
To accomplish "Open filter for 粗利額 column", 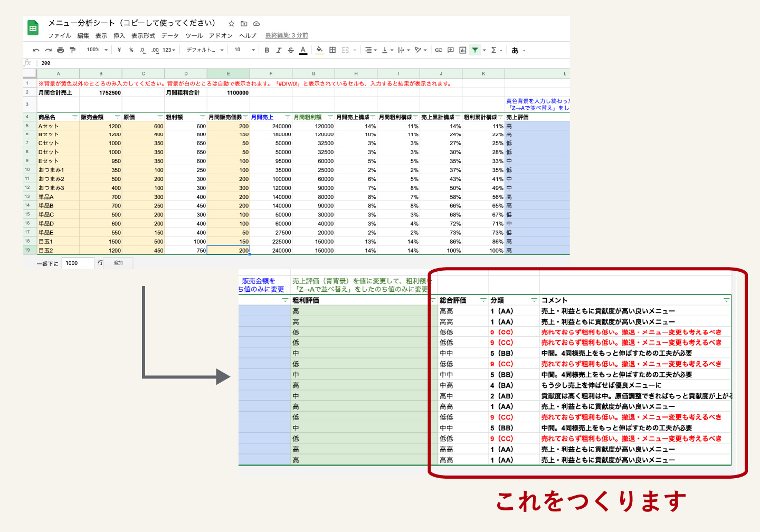I will [x=202, y=117].
